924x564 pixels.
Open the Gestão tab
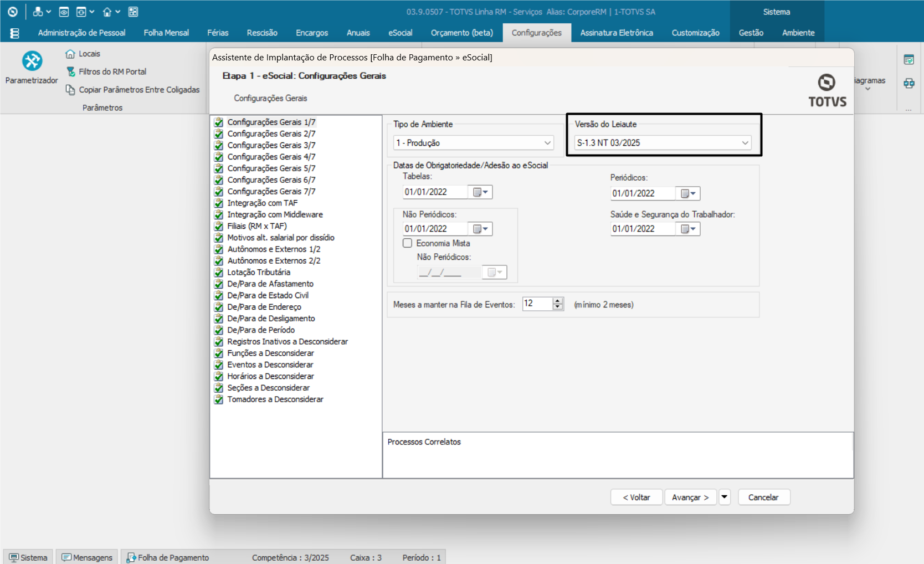pos(751,33)
